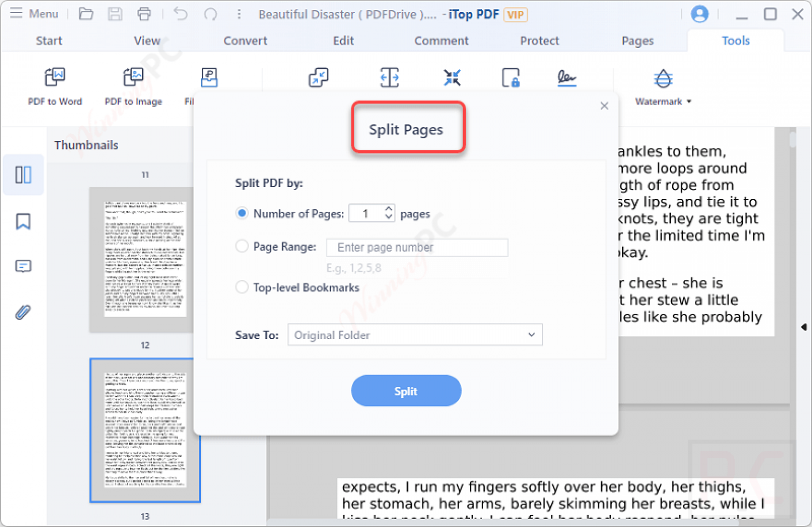
Task: Open the PDF to Image converter
Action: [134, 85]
